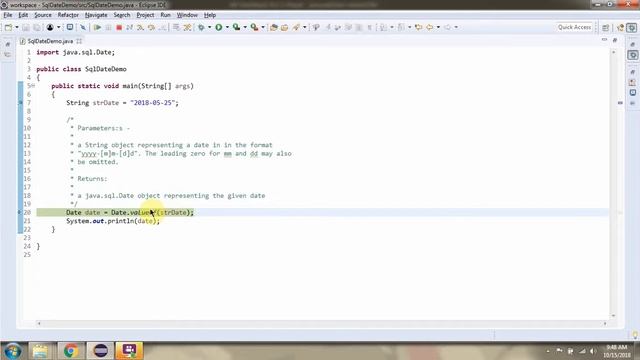Open the Forward history dropdown arrow

point(456,27)
